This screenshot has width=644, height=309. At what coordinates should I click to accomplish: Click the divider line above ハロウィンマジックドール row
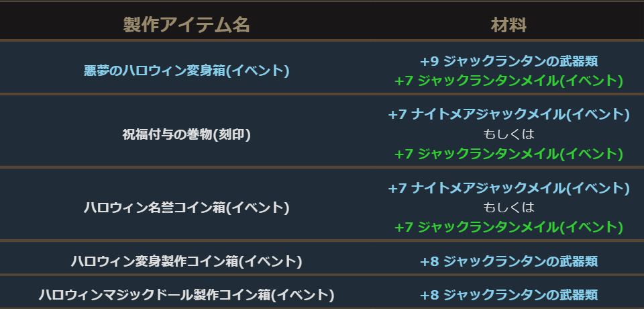pos(322,274)
